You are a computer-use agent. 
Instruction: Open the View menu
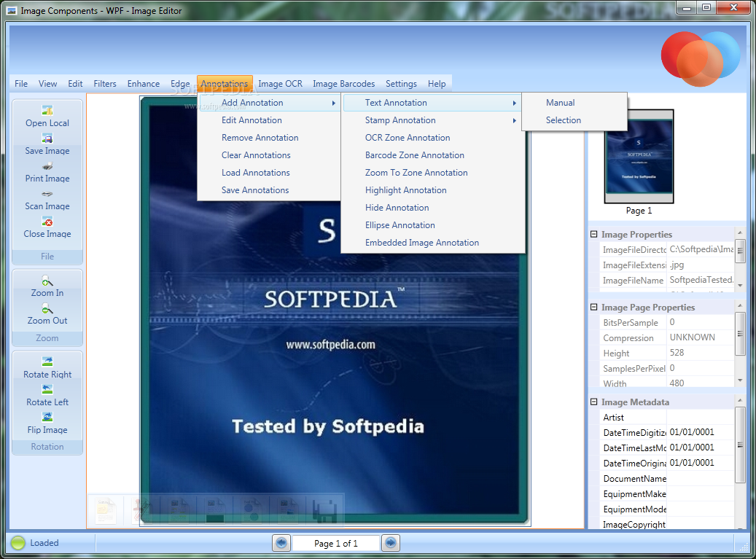pos(47,84)
